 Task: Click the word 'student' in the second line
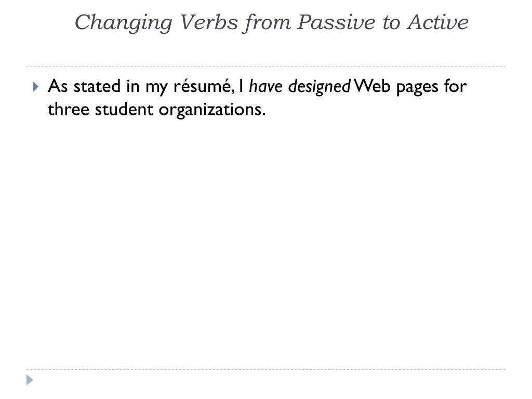tap(124, 109)
